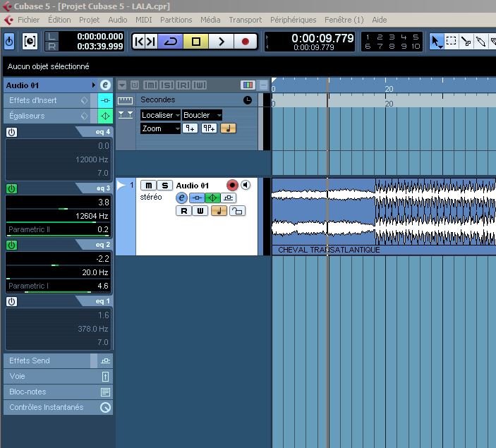Click inserts state icon on Audio 01 track
The width and height of the screenshot is (496, 448).
pyautogui.click(x=197, y=198)
